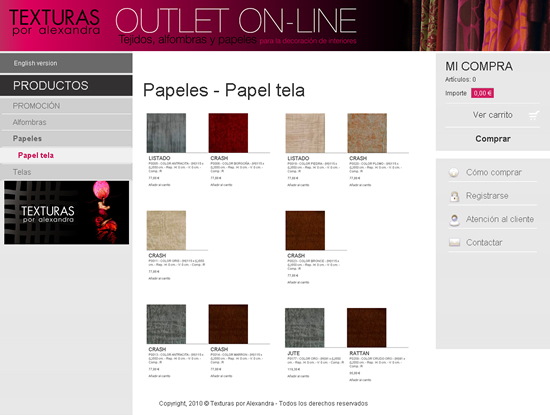The width and height of the screenshot is (550, 415).
Task: Open the beige LISTADO Piedra swatch image
Action: pyautogui.click(x=305, y=133)
